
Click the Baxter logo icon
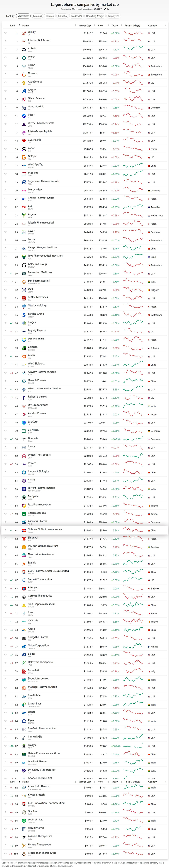click(24, 655)
